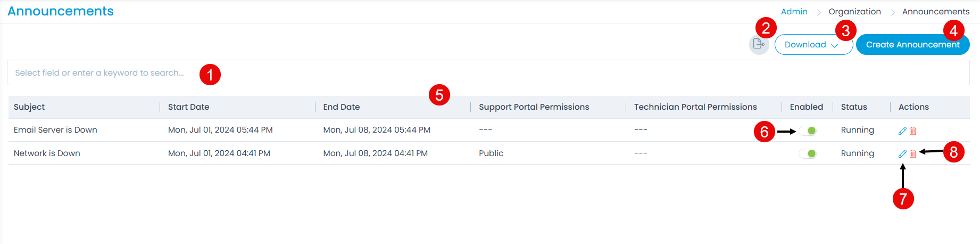The width and height of the screenshot is (980, 244).
Task: Open the Download dropdown
Action: tap(813, 45)
